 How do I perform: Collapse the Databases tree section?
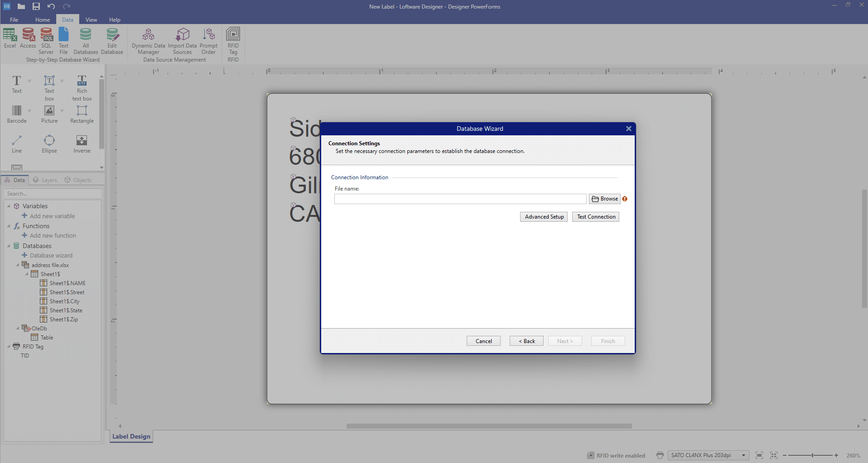[x=9, y=246]
